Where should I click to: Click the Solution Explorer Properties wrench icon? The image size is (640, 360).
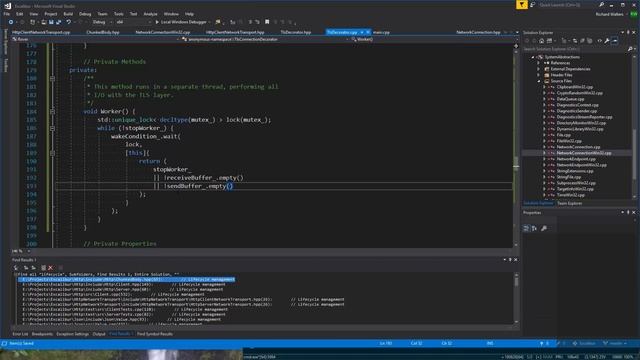pos(607,41)
